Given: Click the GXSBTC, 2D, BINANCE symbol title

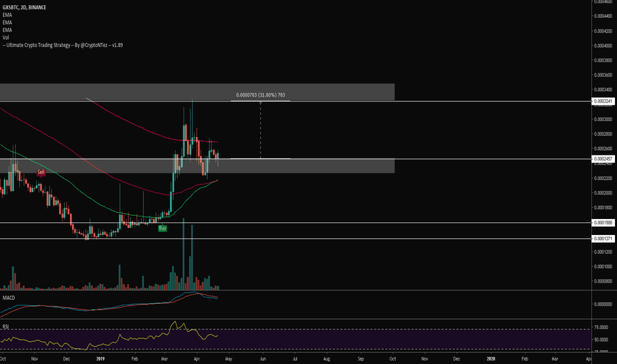Looking at the screenshot, I should (x=24, y=7).
